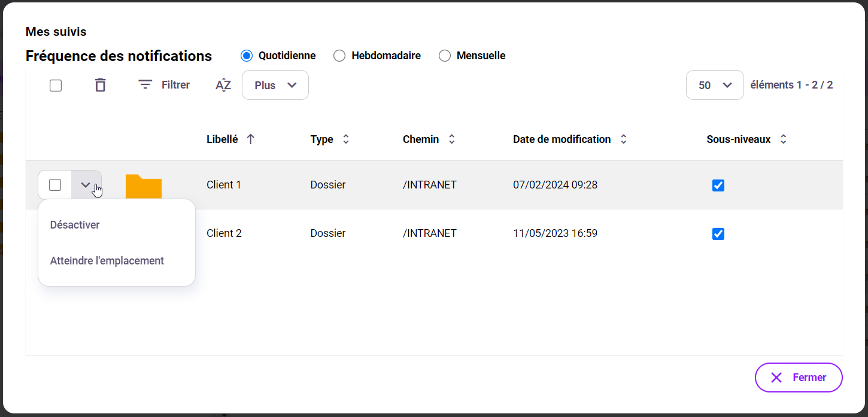Select the Mensuelle frequency option
868x417 pixels.
(x=445, y=56)
